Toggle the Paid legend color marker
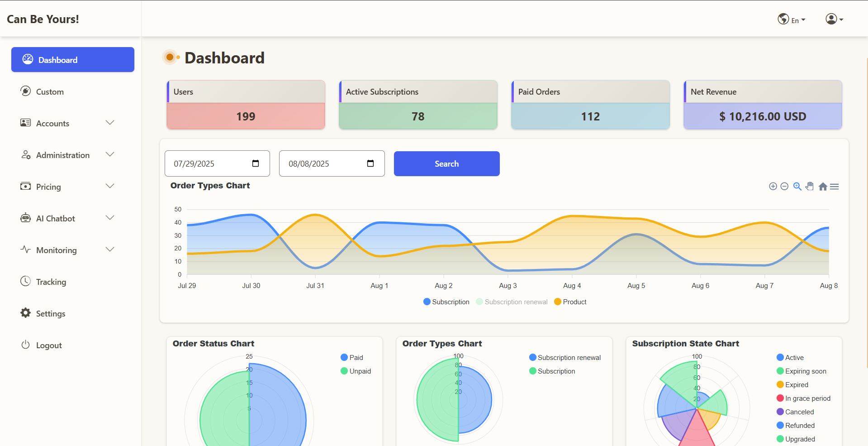Screen dimensions: 868x446 click(x=344, y=358)
